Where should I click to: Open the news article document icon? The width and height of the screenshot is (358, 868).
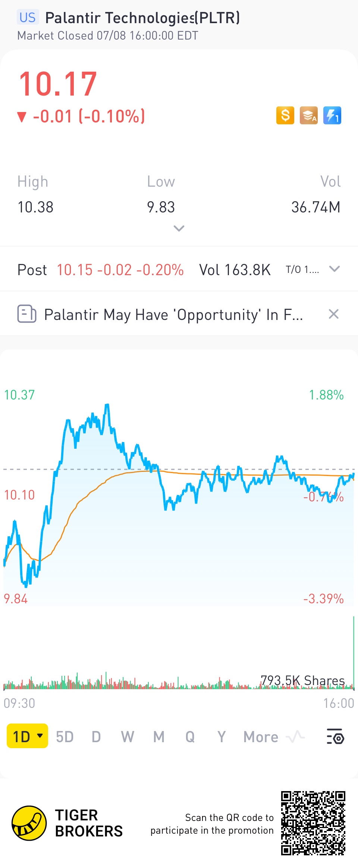[x=27, y=314]
